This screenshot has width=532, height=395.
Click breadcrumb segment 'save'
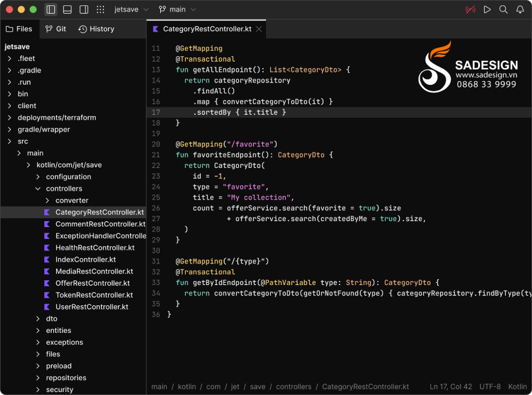258,387
